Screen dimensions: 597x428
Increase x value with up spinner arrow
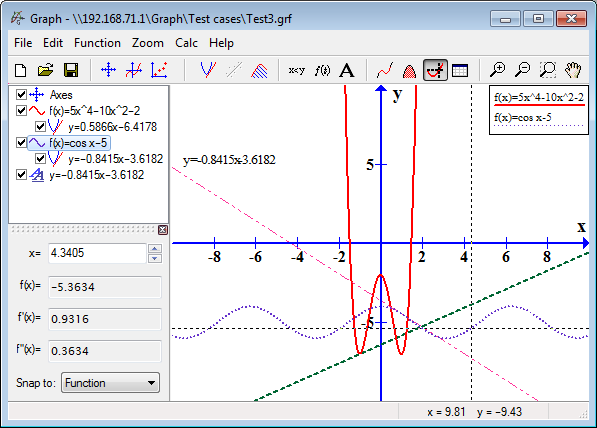click(155, 249)
